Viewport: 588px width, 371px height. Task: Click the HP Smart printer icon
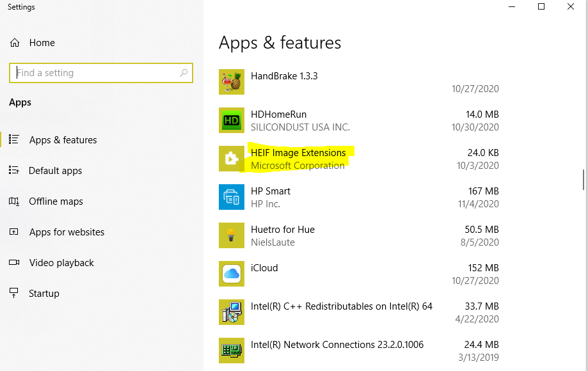click(x=232, y=197)
